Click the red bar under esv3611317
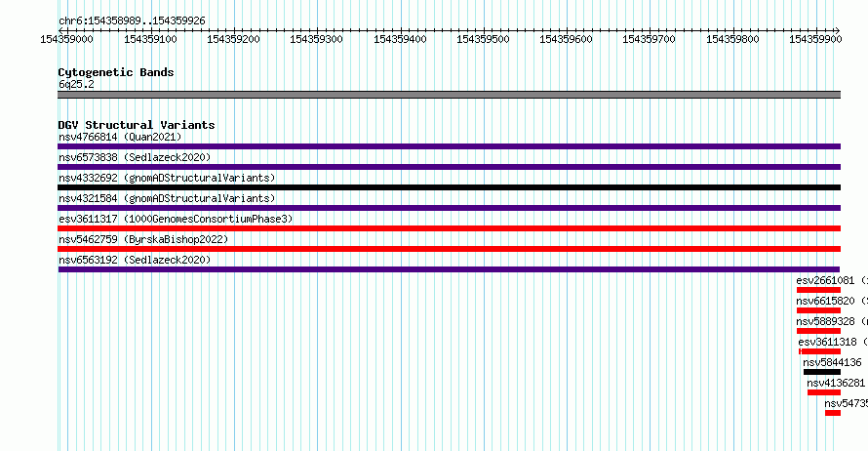The height and width of the screenshot is (451, 868). pos(449,228)
